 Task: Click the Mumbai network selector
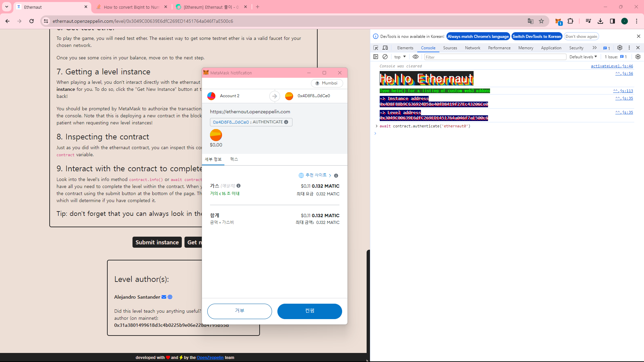(327, 83)
